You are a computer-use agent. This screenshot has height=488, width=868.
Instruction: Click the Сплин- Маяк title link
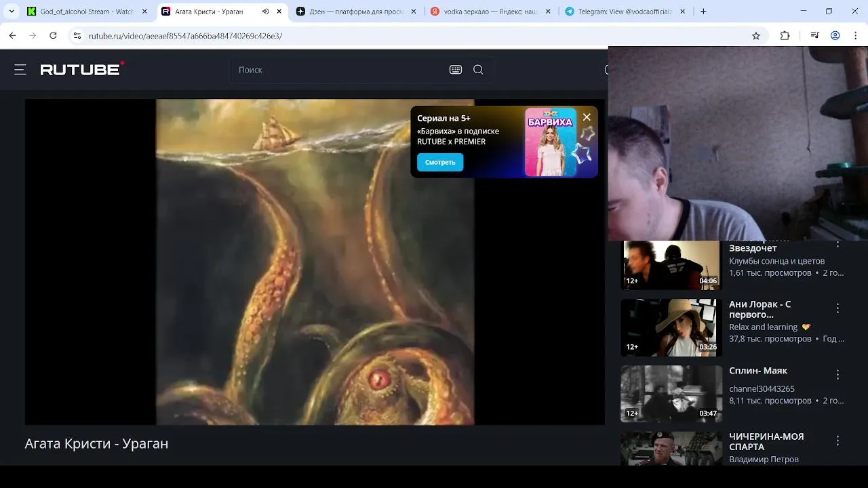pyautogui.click(x=758, y=371)
